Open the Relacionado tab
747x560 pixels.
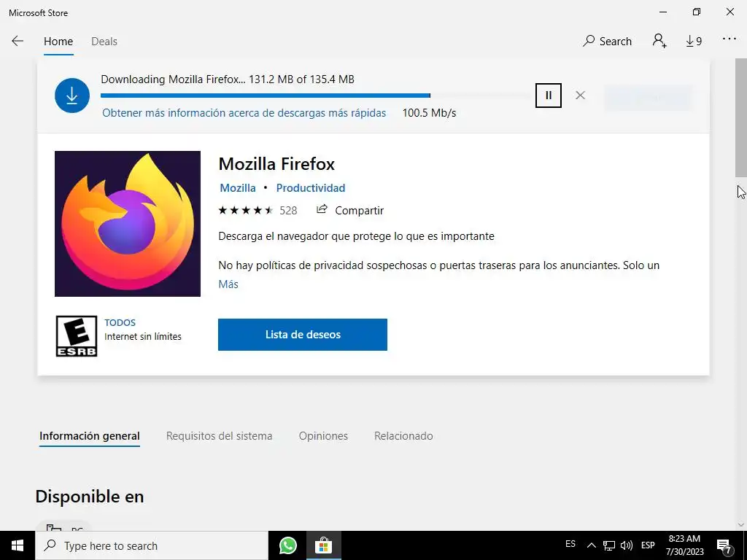click(x=403, y=436)
